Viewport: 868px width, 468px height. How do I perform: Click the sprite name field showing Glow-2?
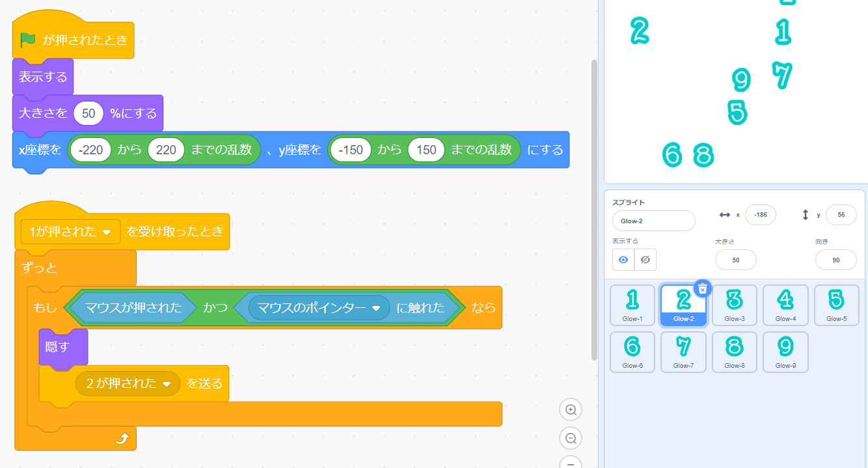(x=653, y=221)
